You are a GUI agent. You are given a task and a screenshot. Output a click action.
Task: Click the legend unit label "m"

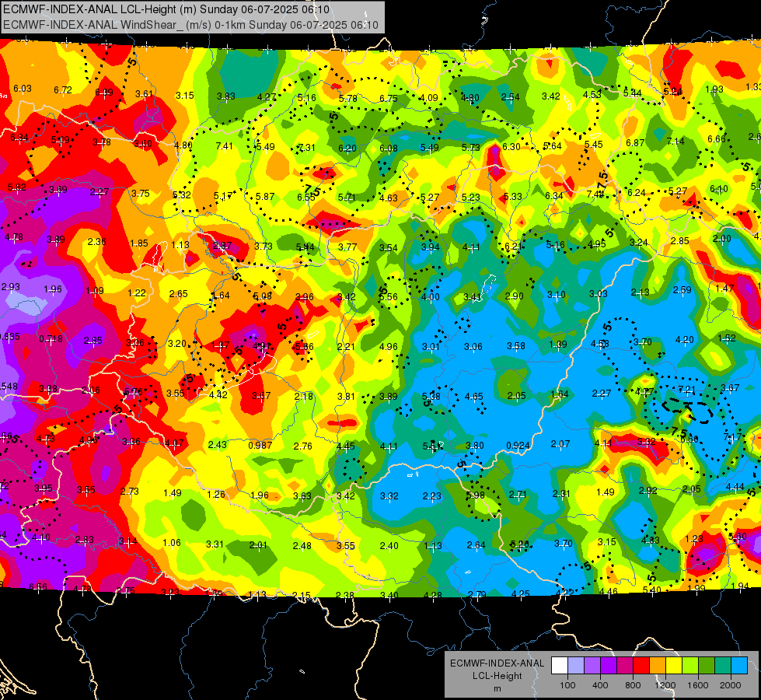[497, 689]
